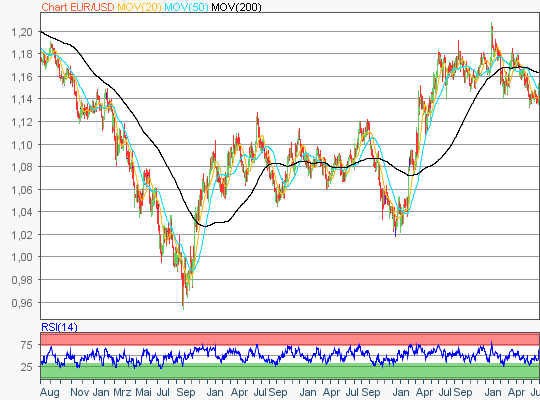This screenshot has width=540, height=400.
Task: Click the 1,18 price axis label
Action: [22, 54]
